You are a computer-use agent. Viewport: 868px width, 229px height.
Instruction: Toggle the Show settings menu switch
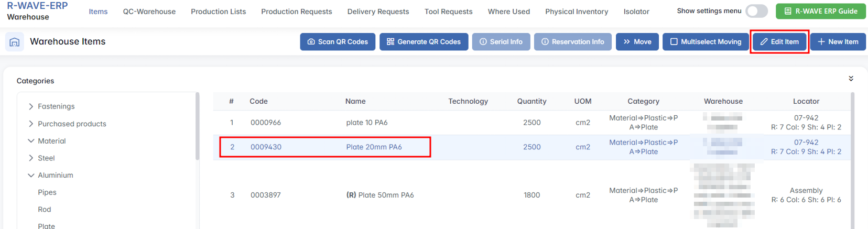coord(756,11)
